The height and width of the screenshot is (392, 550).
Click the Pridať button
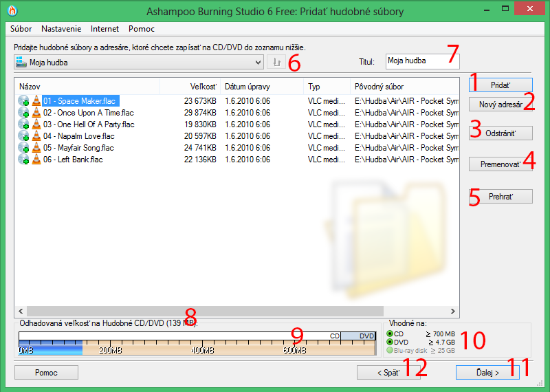tap(500, 85)
